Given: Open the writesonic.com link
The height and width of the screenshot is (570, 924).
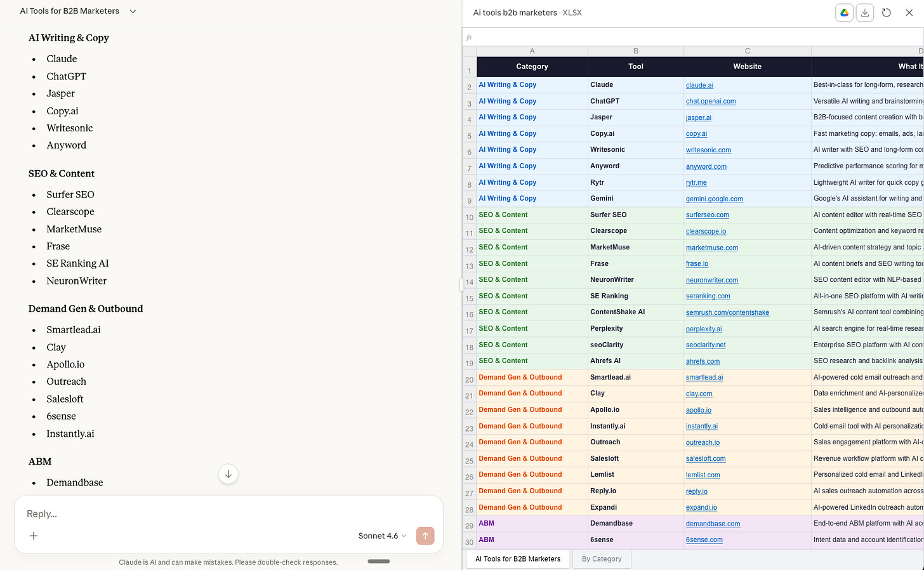Looking at the screenshot, I should (708, 150).
